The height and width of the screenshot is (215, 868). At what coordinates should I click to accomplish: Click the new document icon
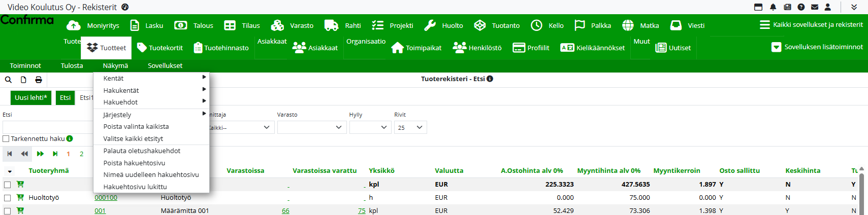point(23,80)
